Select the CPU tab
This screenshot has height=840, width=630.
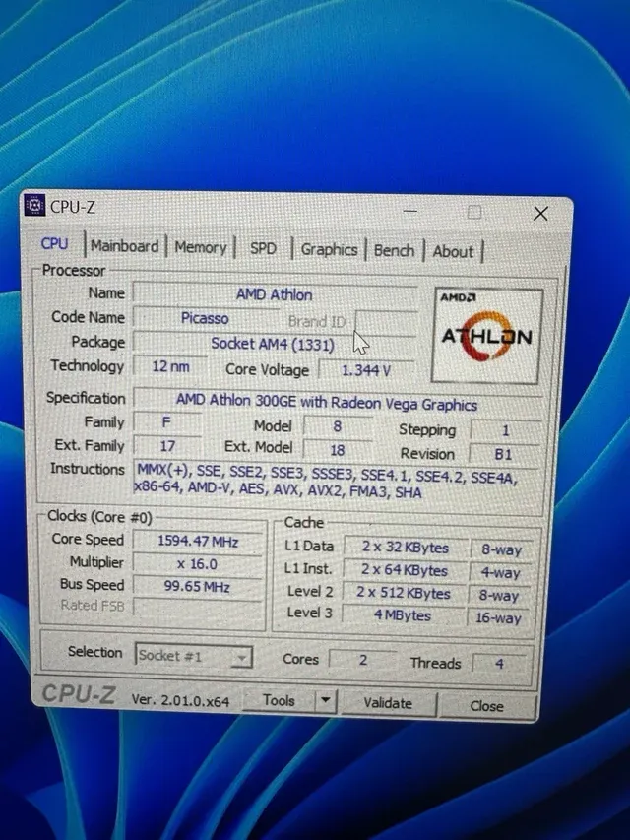pyautogui.click(x=55, y=244)
